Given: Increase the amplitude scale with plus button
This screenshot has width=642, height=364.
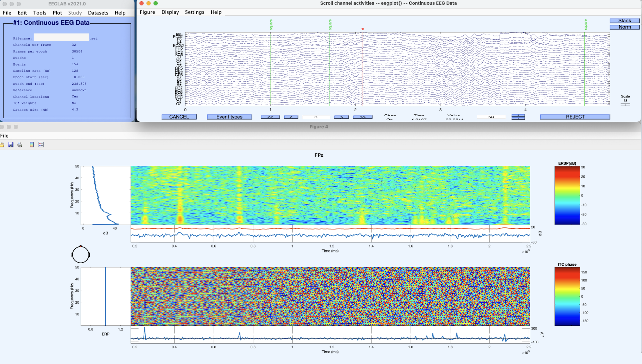Looking at the screenshot, I should coord(518,115).
